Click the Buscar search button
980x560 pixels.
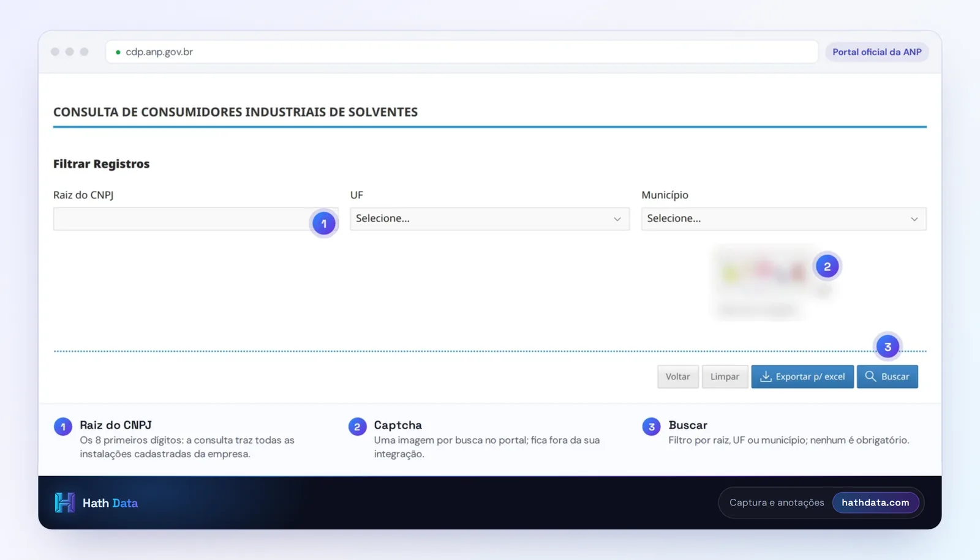click(x=887, y=376)
